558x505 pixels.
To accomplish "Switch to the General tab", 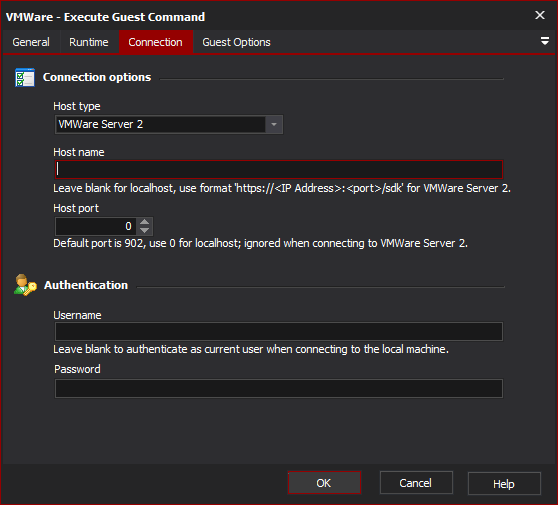I will pyautogui.click(x=31, y=42).
